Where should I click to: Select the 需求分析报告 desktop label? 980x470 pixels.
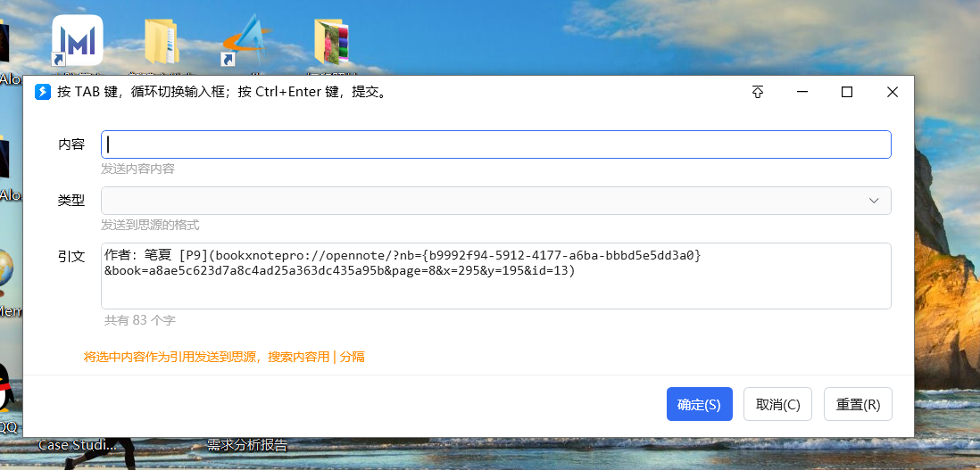247,445
